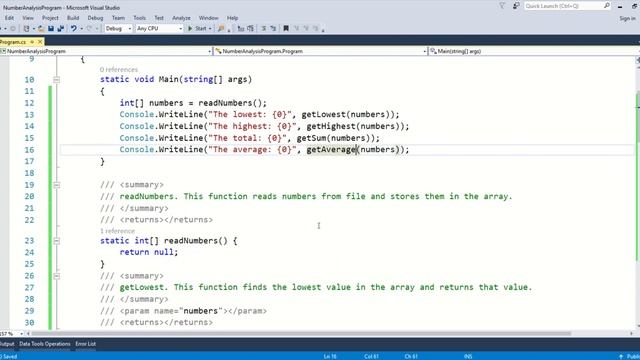
Task: Collapse the Main method at line 10
Action: [57, 80]
